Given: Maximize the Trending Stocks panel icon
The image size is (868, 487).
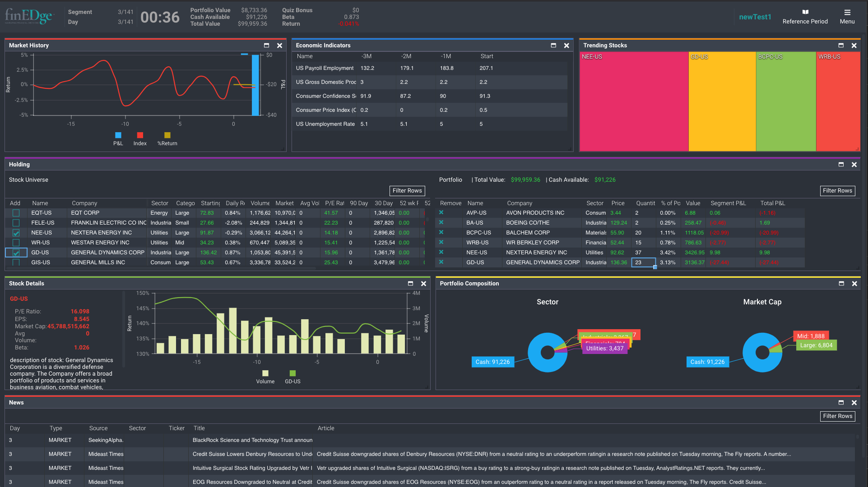Looking at the screenshot, I should pos(841,45).
